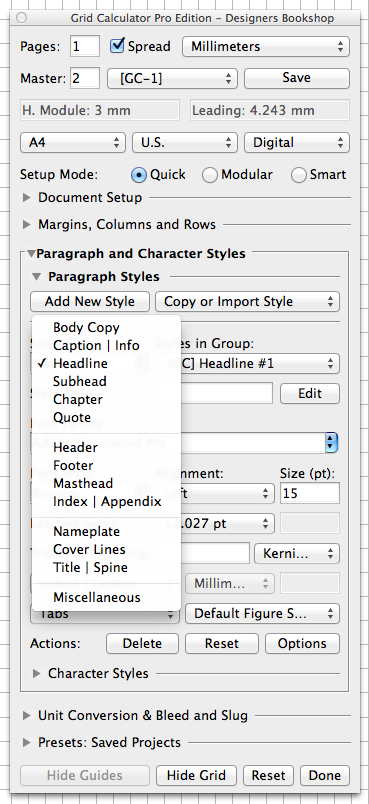
Task: Choose Chapter from the style menu
Action: (x=106, y=399)
